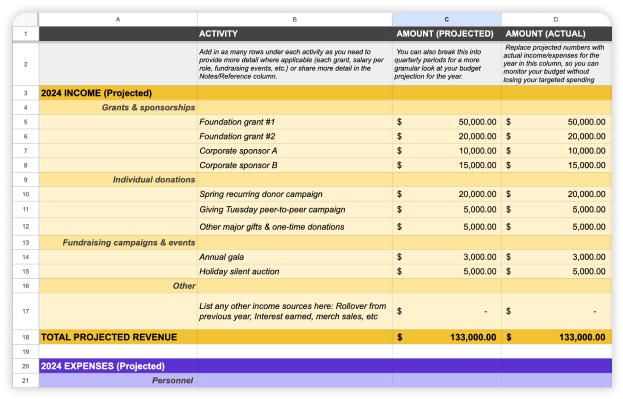Select the Other category cell
This screenshot has width=623, height=399.
pyautogui.click(x=118, y=286)
